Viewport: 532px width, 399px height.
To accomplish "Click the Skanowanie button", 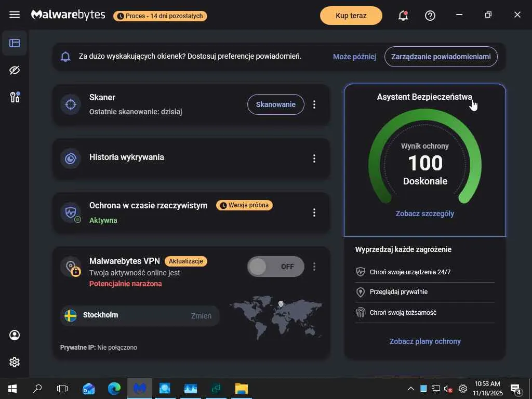I will click(275, 104).
